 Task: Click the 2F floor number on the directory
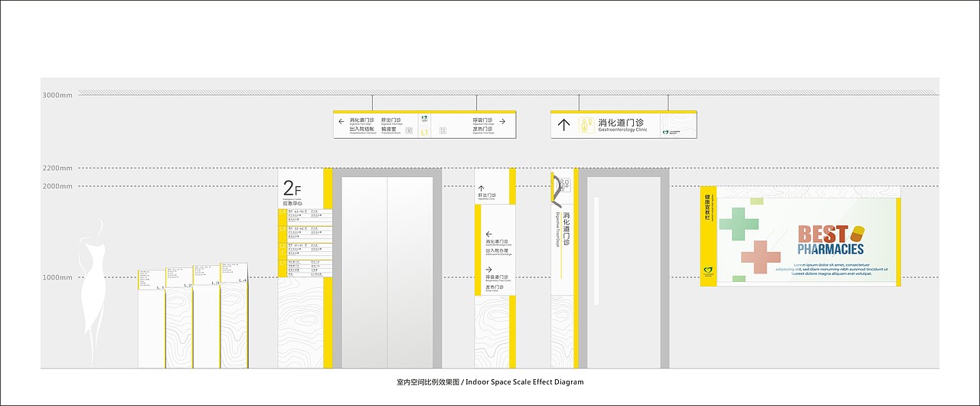[292, 188]
